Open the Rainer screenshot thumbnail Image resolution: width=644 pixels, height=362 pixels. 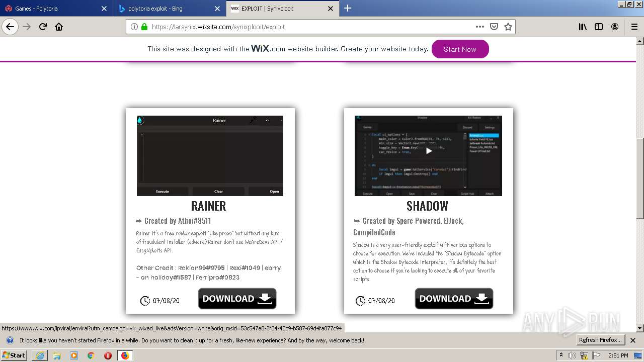(210, 155)
